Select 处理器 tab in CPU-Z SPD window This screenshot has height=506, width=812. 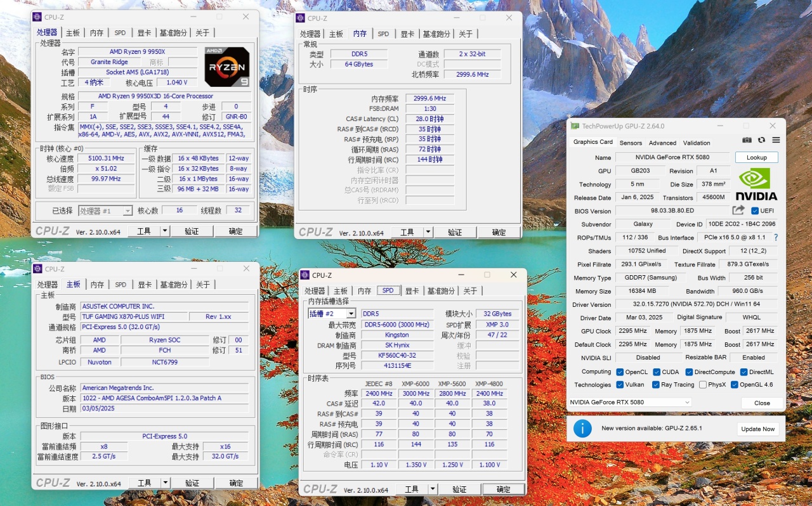pyautogui.click(x=315, y=291)
